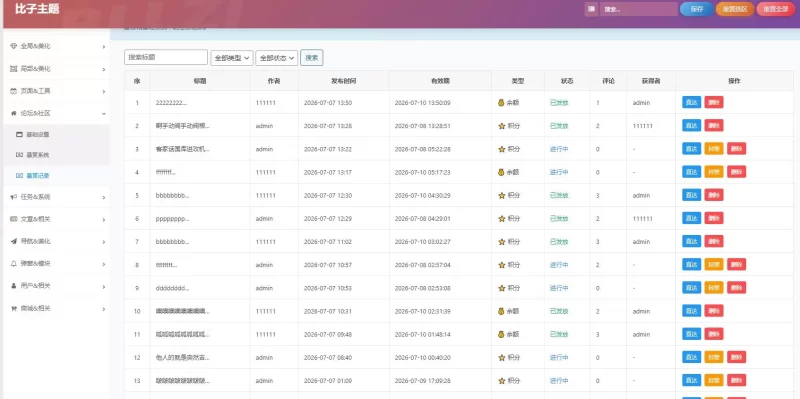
Task: Click the megaphone icon beside 任务&系统
Action: 13,197
